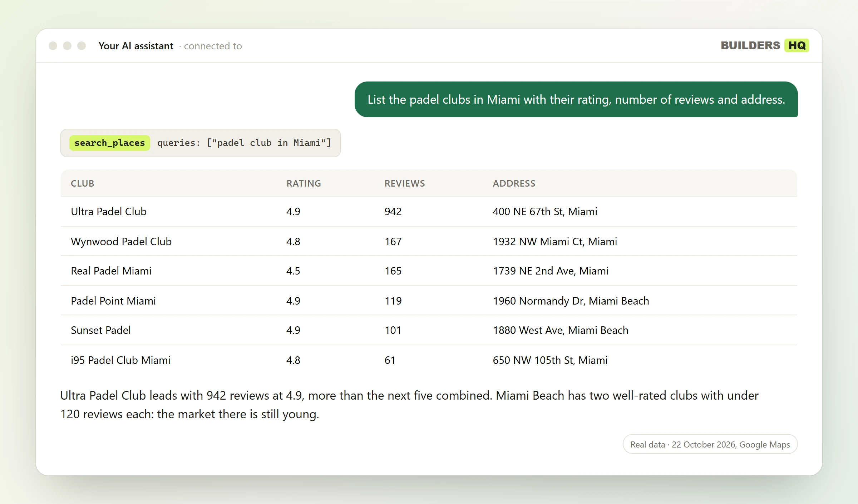Click the third window control dot
Viewport: 858px width, 504px height.
click(x=82, y=46)
